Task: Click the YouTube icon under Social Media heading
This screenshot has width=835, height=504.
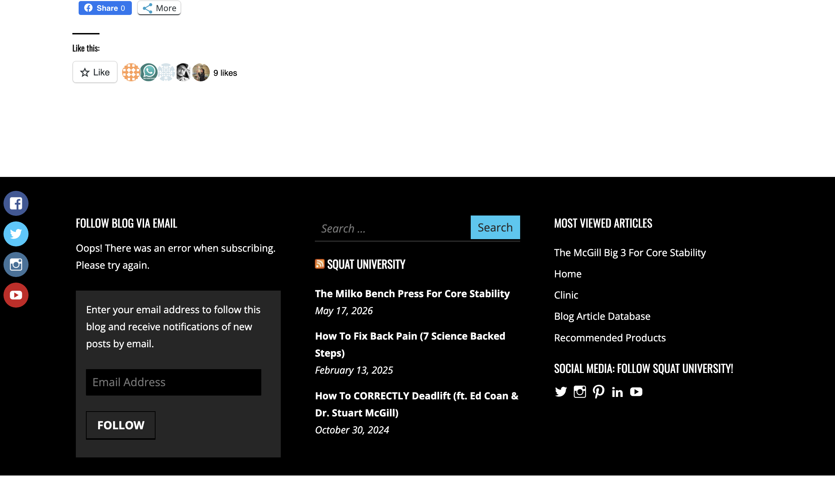Action: point(636,392)
